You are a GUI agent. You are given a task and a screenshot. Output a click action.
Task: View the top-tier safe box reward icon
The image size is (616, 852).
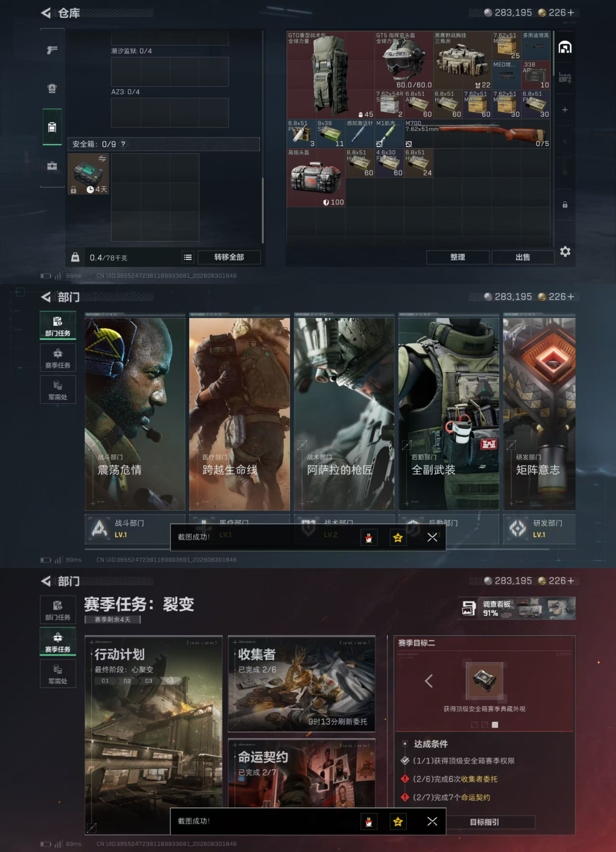(485, 681)
